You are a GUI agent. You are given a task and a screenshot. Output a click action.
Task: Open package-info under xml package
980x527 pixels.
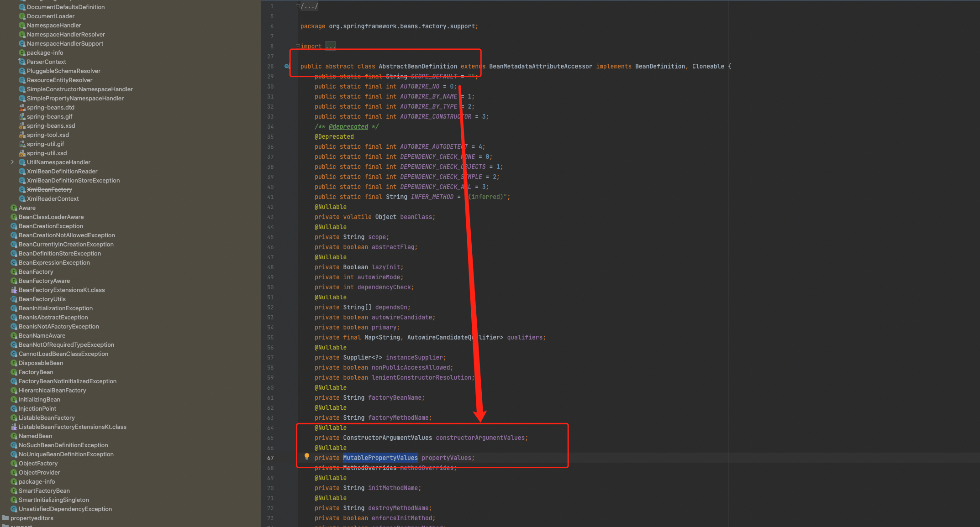[45, 52]
